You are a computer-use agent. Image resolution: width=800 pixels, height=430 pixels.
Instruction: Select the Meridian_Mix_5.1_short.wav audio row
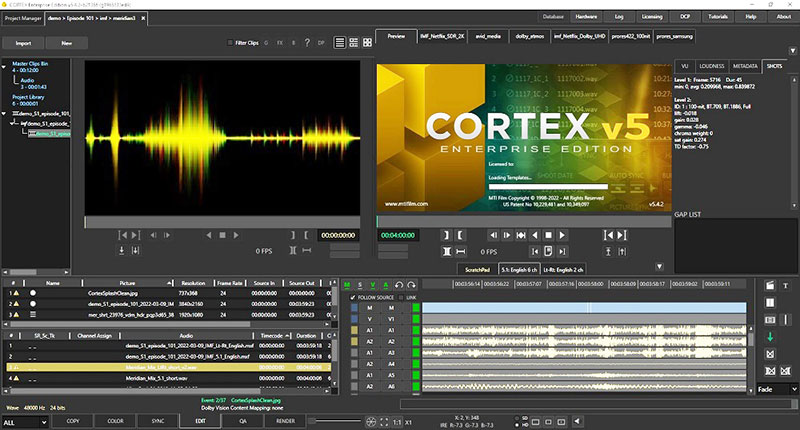[168, 378]
